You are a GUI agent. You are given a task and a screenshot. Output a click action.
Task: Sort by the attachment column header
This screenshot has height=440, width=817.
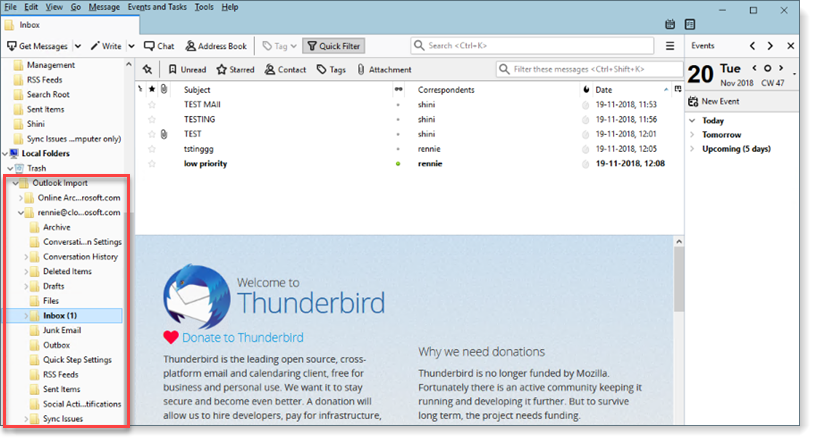[x=164, y=89]
